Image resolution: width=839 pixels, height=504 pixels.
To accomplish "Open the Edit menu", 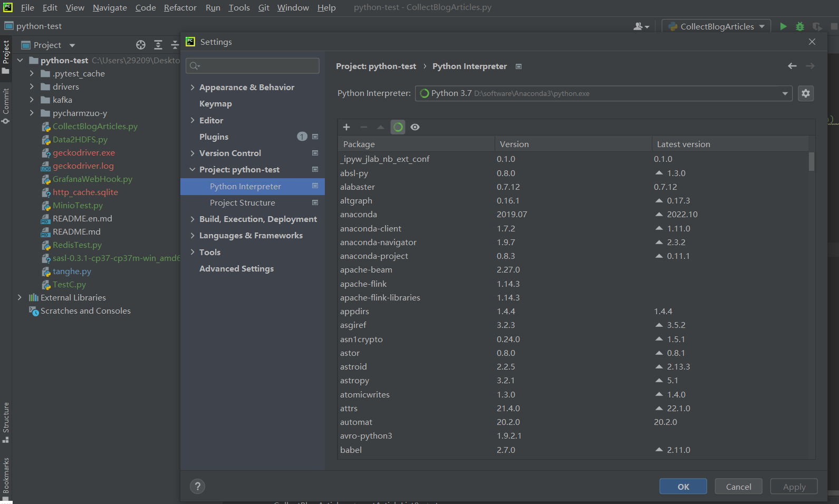I will (x=50, y=7).
